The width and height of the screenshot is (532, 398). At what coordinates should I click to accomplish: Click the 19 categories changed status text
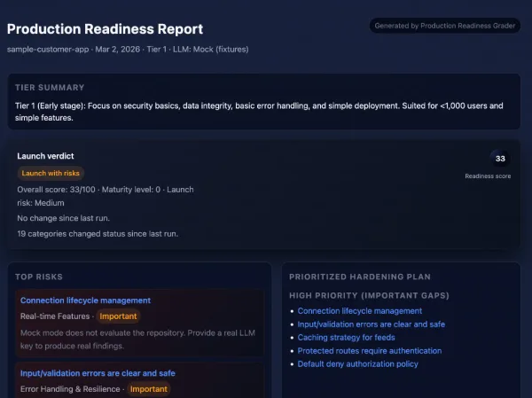pyautogui.click(x=98, y=234)
